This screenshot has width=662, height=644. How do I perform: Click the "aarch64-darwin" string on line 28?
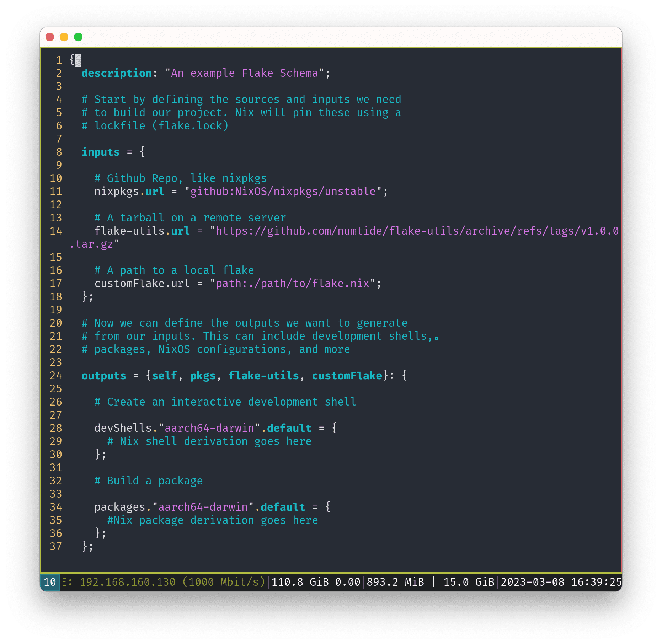coord(209,428)
